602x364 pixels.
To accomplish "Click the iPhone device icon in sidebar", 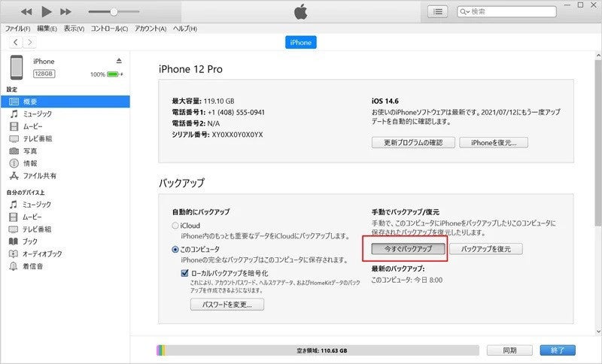I will click(16, 67).
